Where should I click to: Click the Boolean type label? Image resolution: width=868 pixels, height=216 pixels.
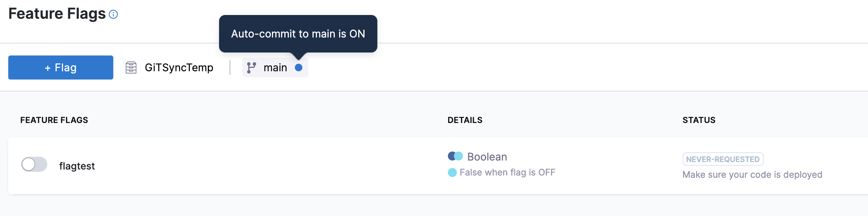487,157
